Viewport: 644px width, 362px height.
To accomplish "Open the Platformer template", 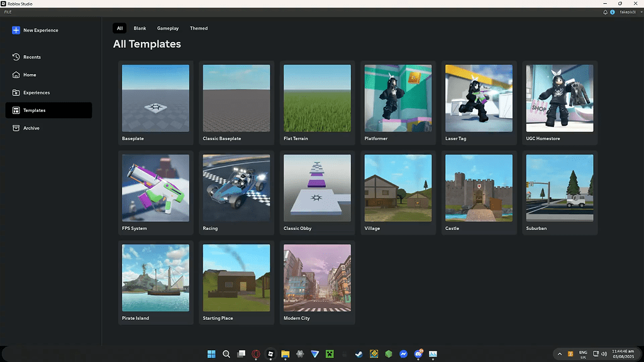I will click(398, 102).
